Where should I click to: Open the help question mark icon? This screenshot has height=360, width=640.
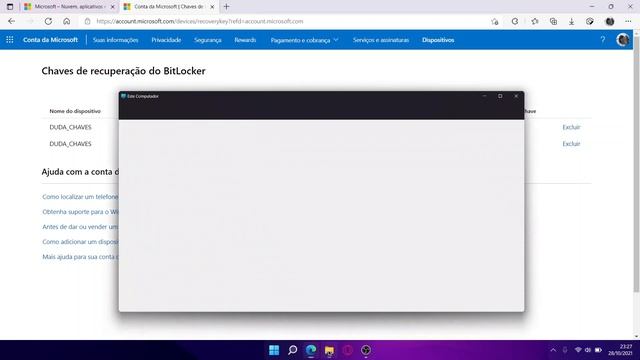[x=603, y=40]
